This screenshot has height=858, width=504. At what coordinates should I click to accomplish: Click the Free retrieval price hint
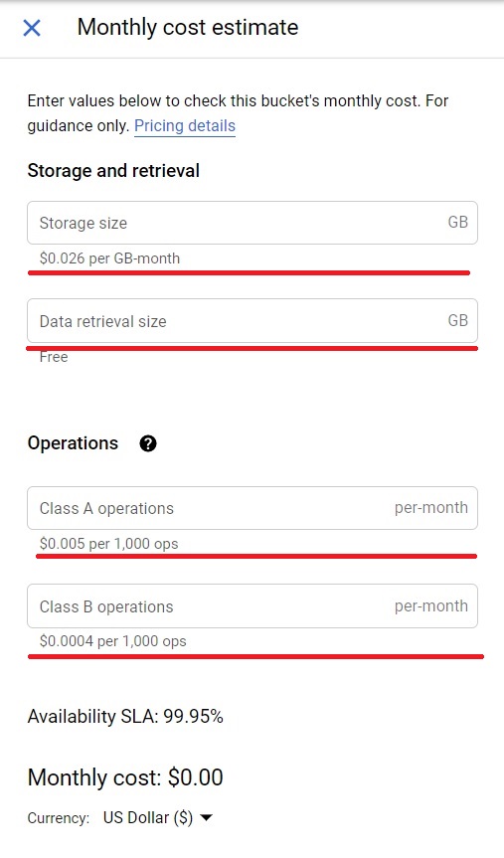point(54,357)
